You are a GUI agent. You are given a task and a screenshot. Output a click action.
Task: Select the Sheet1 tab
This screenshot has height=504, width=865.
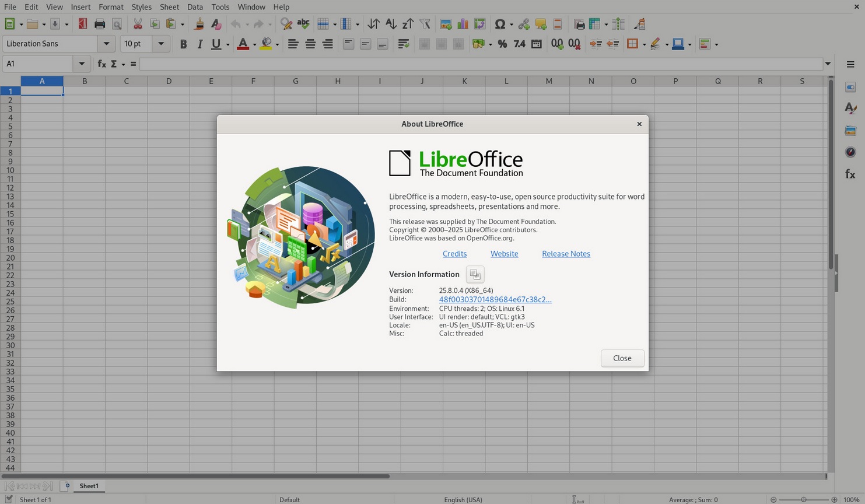tap(89, 486)
